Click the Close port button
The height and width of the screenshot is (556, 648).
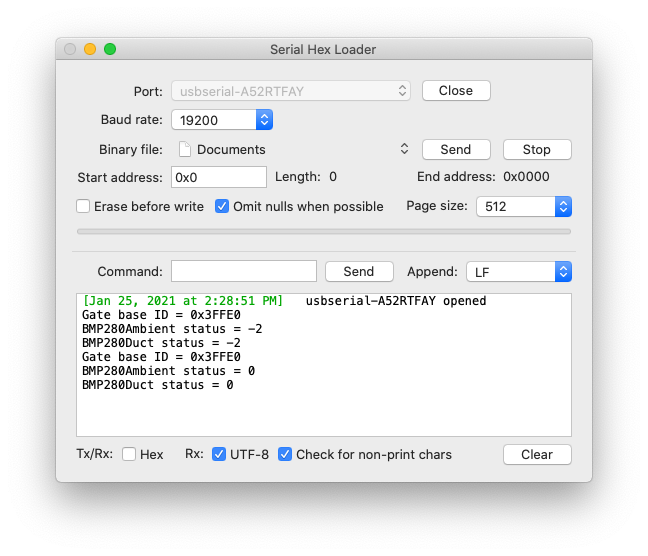pyautogui.click(x=456, y=91)
